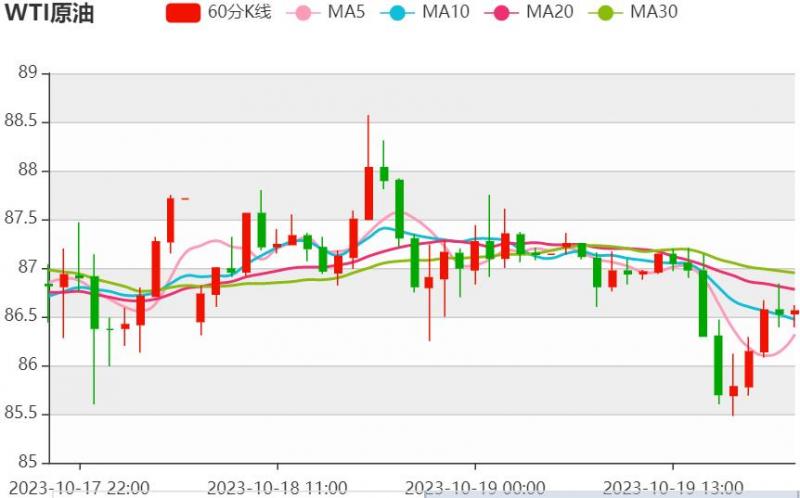The height and width of the screenshot is (498, 800).
Task: Click the 85 y-axis label
Action: (x=28, y=462)
